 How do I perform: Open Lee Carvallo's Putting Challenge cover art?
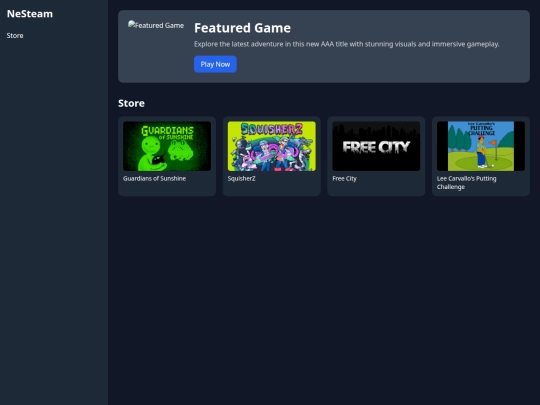[481, 146]
